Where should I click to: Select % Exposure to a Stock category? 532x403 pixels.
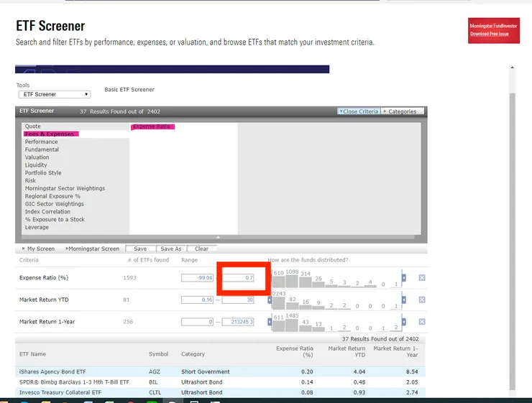click(x=55, y=220)
